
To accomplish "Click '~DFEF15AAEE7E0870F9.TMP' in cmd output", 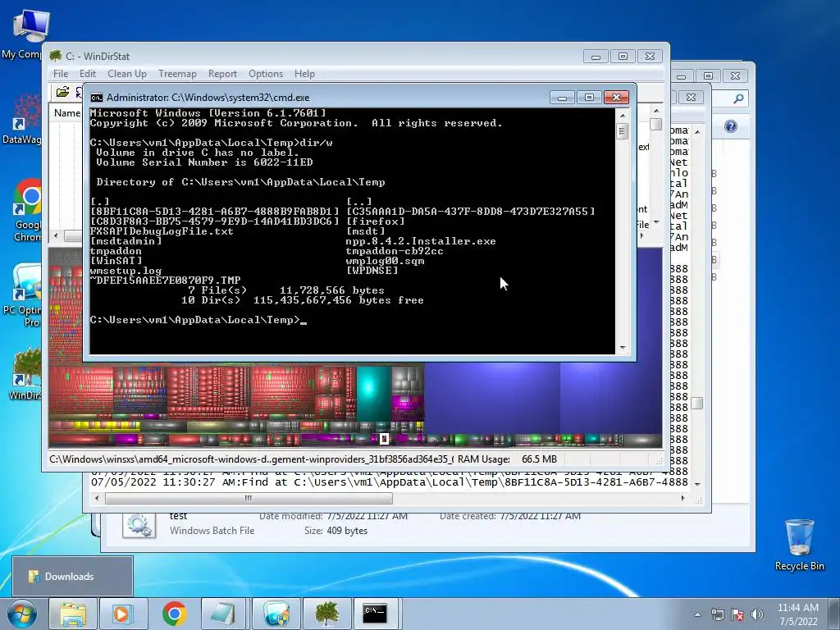I will point(165,281).
